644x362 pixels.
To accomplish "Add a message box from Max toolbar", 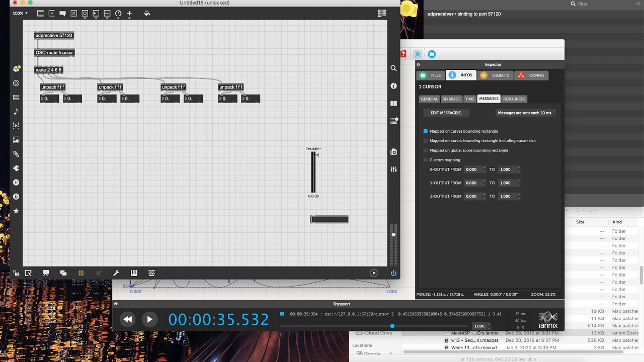I will coord(51,13).
